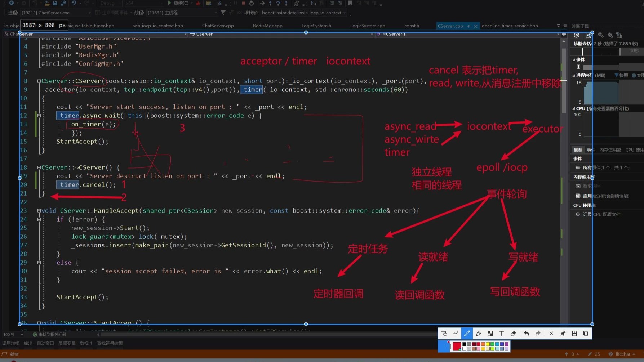Click Diagnostic Tools zoom in icon
This screenshot has width=644, height=362.
pyautogui.click(x=601, y=35)
